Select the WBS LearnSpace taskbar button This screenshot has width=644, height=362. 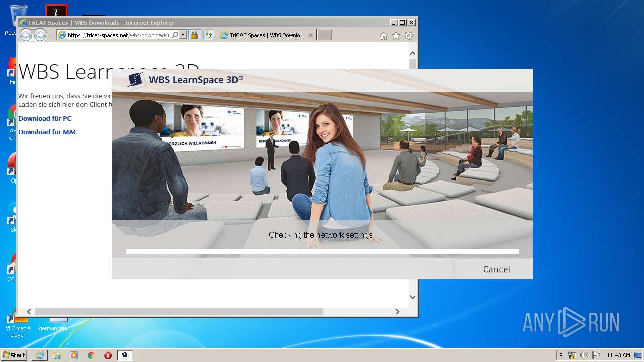click(125, 355)
